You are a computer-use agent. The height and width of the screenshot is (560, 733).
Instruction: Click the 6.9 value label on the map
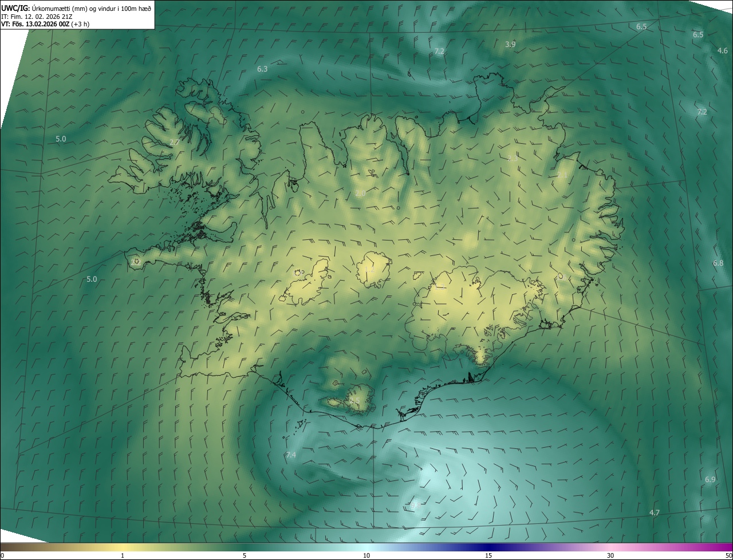pyautogui.click(x=710, y=479)
